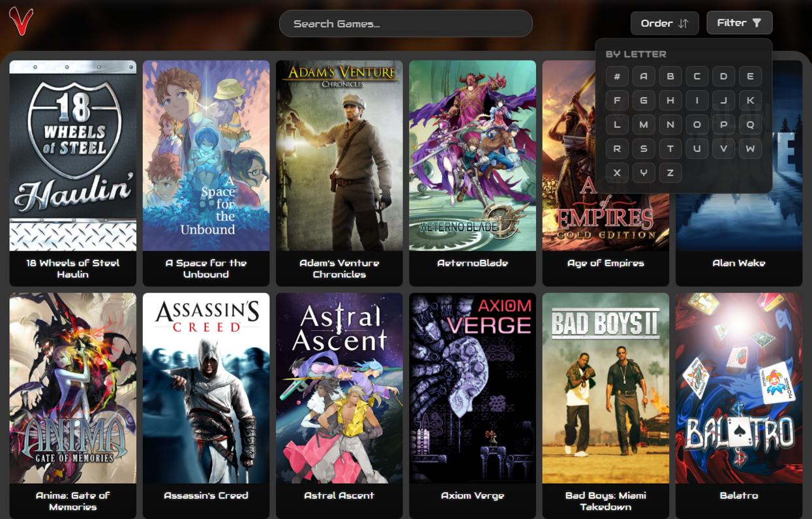Click the 'Assassin's Creed' title text
The height and width of the screenshot is (519, 812).
click(206, 495)
